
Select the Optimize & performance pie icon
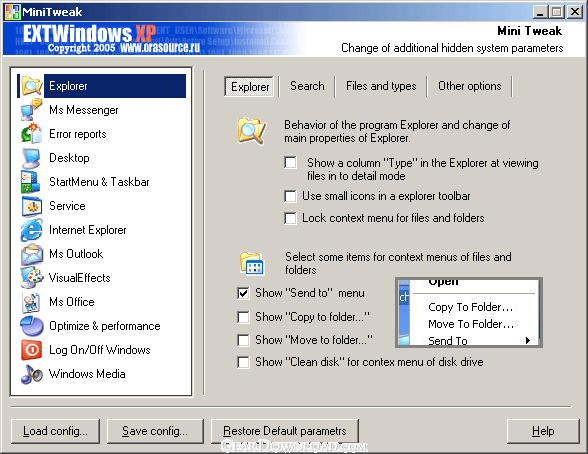click(32, 326)
